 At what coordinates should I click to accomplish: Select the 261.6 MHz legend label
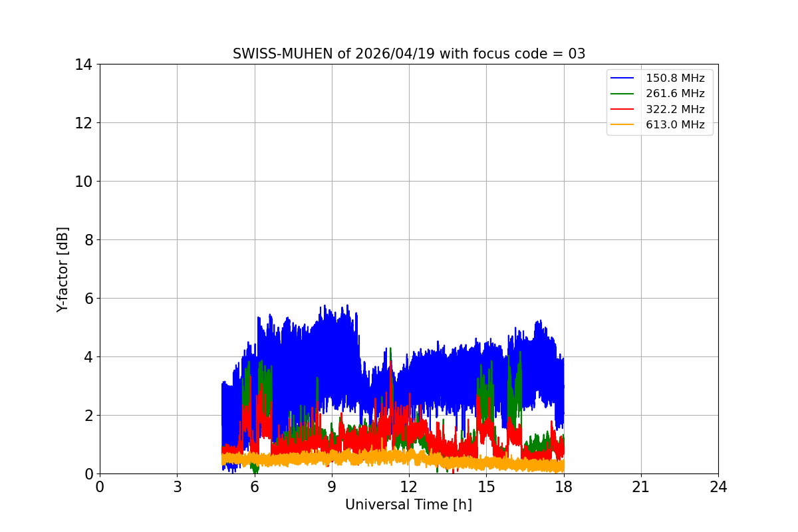tap(675, 94)
